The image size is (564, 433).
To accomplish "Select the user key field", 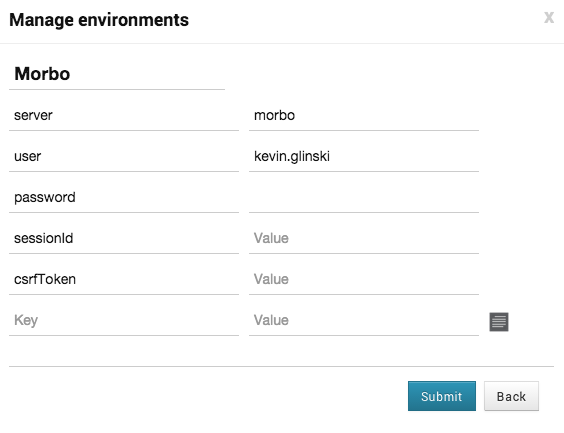I will tap(124, 157).
